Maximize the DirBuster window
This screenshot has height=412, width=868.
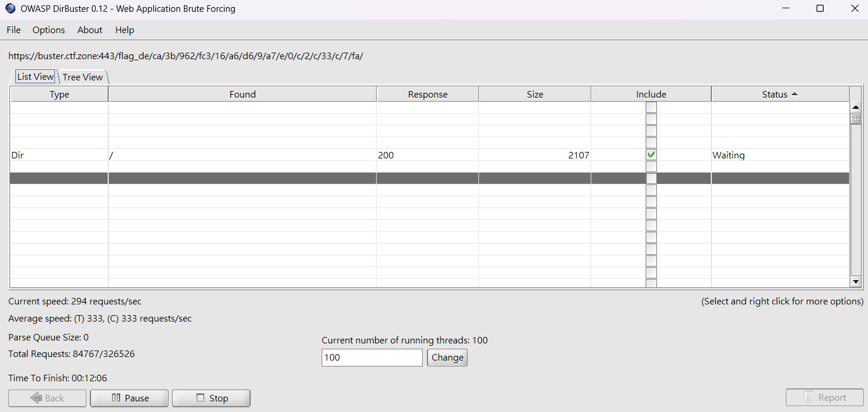point(820,9)
